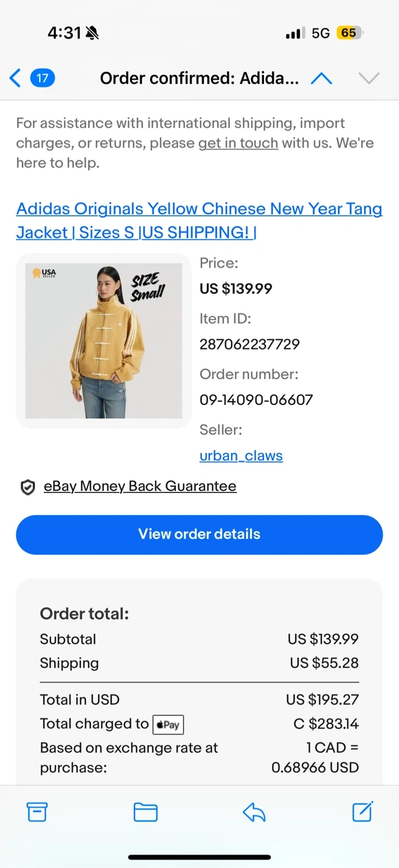Go to next message with down chevron
This screenshot has height=868, width=399.
[368, 78]
